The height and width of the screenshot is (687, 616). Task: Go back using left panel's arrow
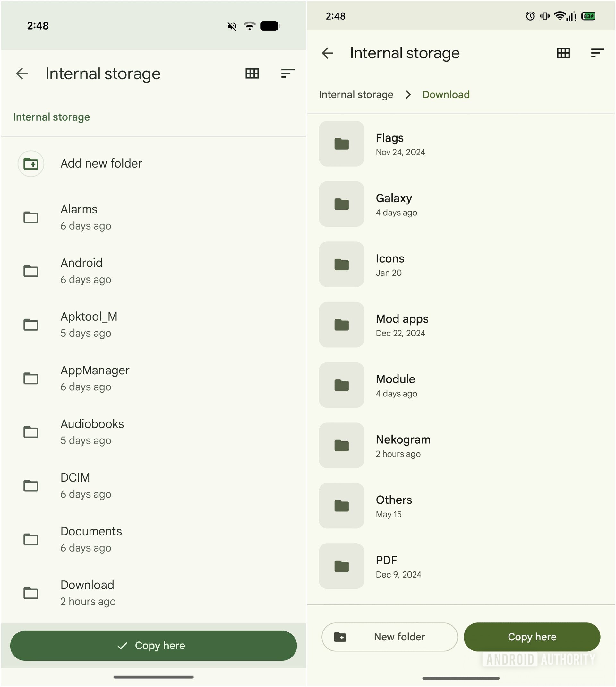[22, 74]
